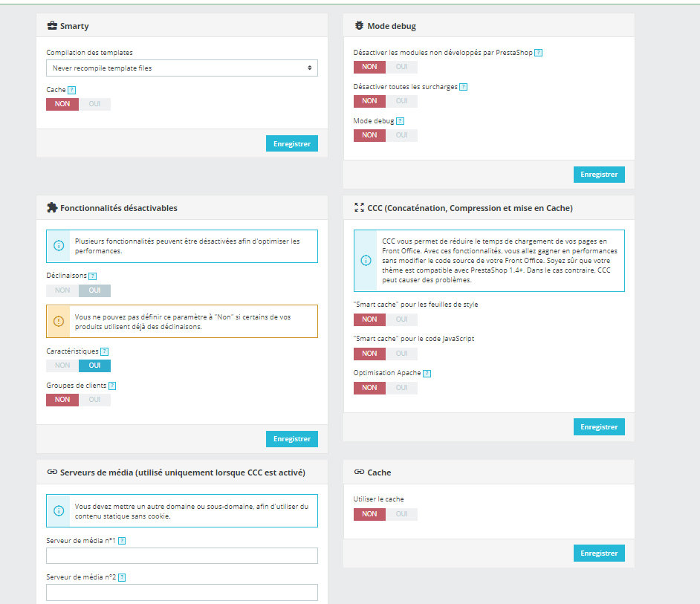The height and width of the screenshot is (604, 700).
Task: Click Enregistrer in the CCC panel
Action: (598, 427)
